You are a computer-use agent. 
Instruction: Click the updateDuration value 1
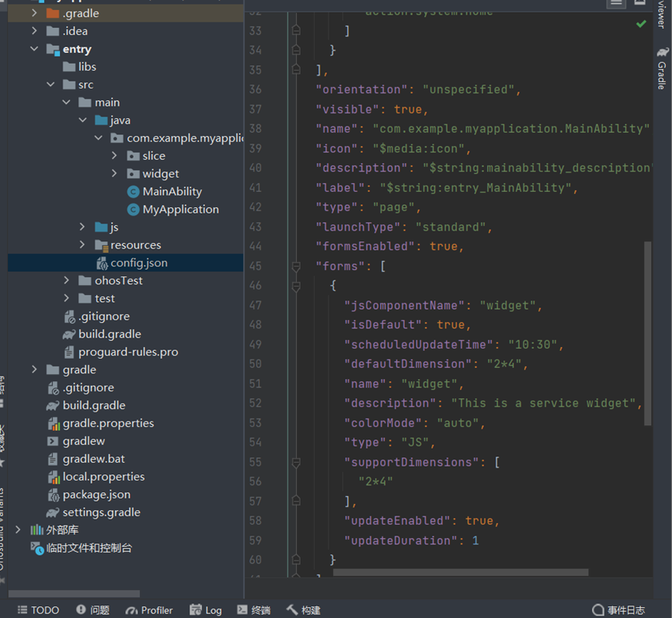475,540
